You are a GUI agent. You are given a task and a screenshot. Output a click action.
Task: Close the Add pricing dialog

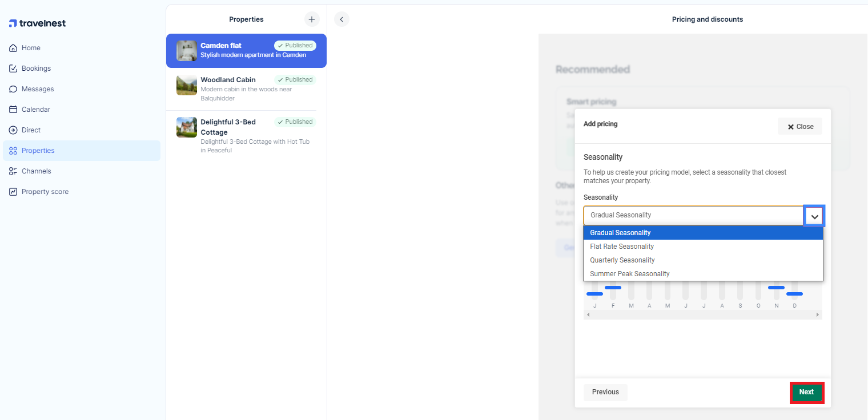tap(799, 127)
